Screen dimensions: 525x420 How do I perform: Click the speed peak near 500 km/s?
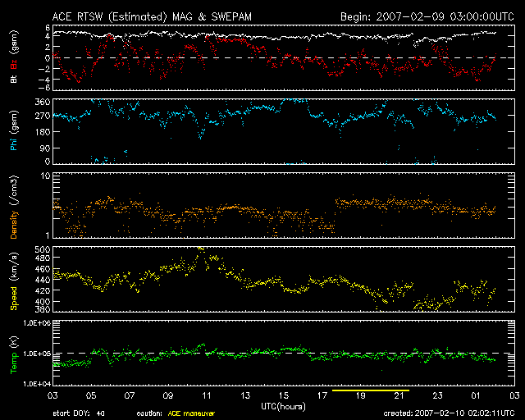click(x=201, y=248)
